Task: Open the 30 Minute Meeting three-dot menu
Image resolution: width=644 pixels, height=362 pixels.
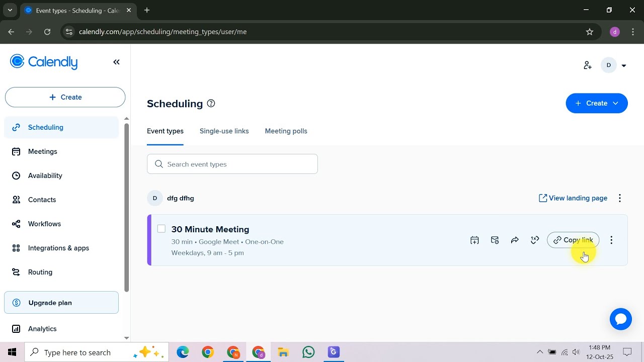Action: coord(611,240)
